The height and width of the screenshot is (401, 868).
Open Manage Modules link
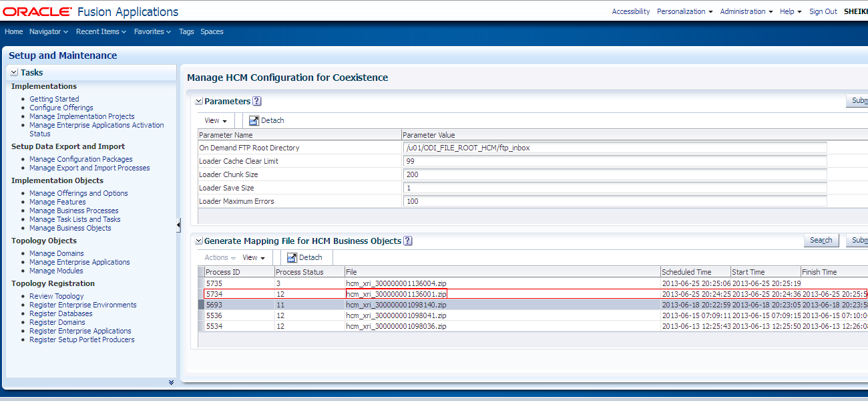pos(56,271)
